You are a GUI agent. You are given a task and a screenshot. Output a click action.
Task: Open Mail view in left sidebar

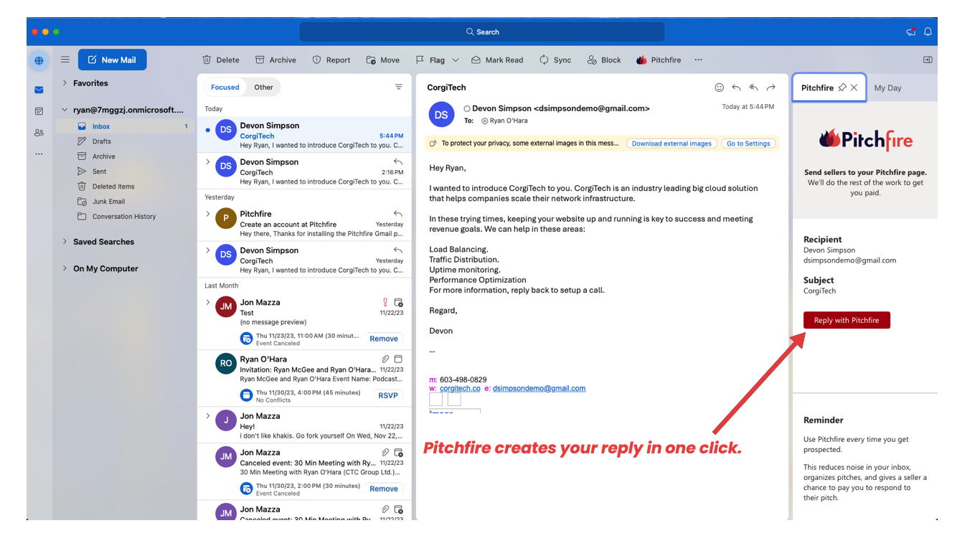[x=39, y=90]
